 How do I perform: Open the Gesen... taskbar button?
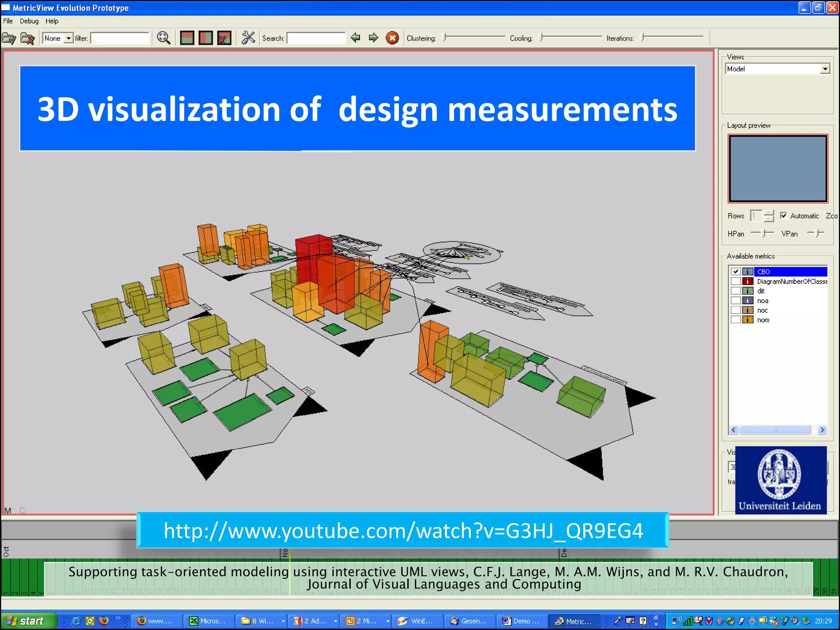(470, 621)
